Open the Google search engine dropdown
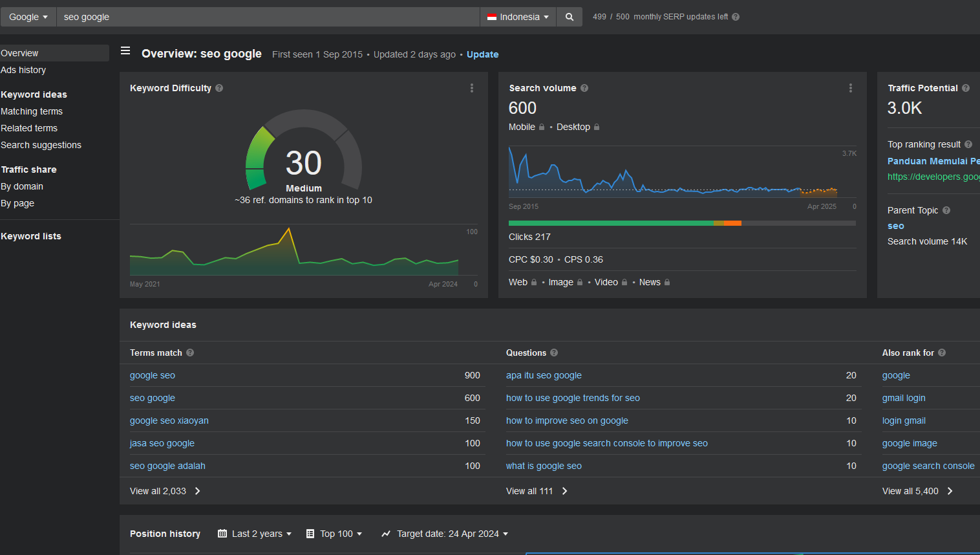980x555 pixels. pos(28,17)
